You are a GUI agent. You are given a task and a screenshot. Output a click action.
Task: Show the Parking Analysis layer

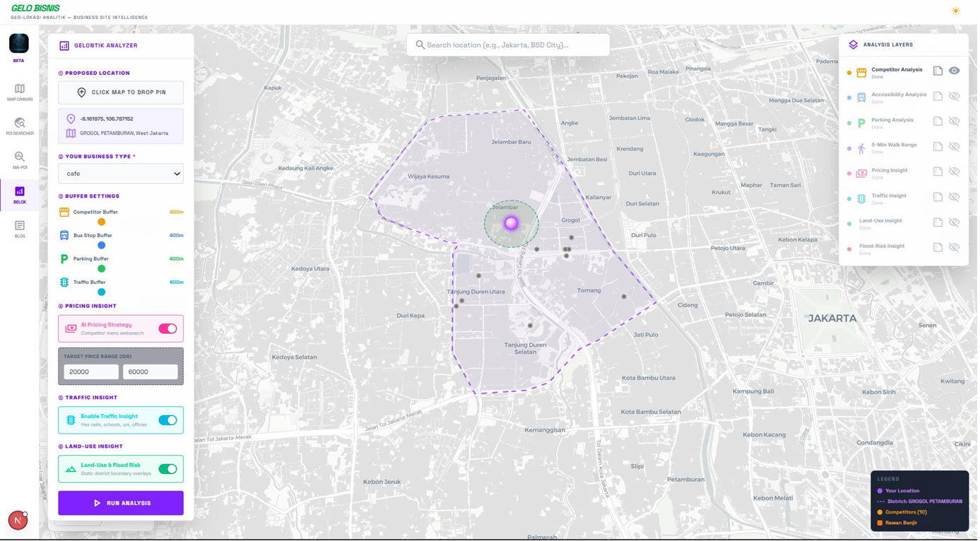point(957,122)
